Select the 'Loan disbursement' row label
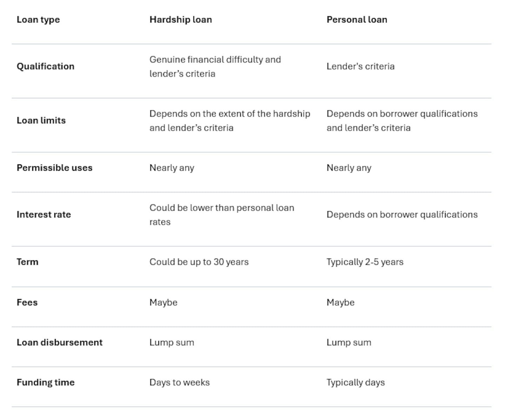 click(60, 343)
